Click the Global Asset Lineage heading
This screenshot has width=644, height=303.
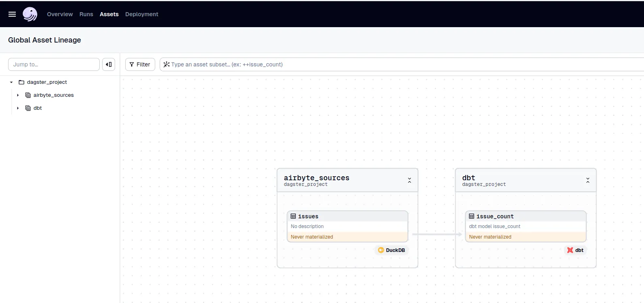45,40
